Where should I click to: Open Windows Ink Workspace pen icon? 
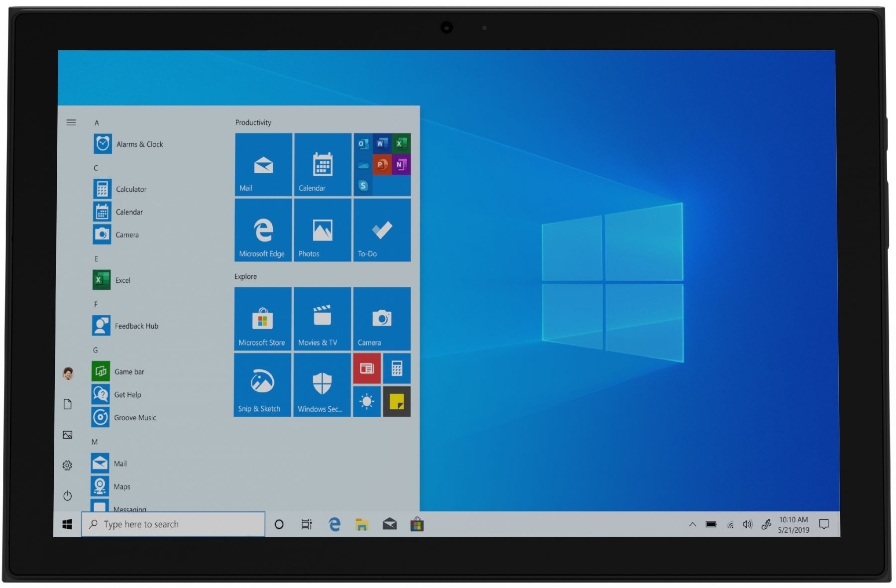tap(767, 524)
